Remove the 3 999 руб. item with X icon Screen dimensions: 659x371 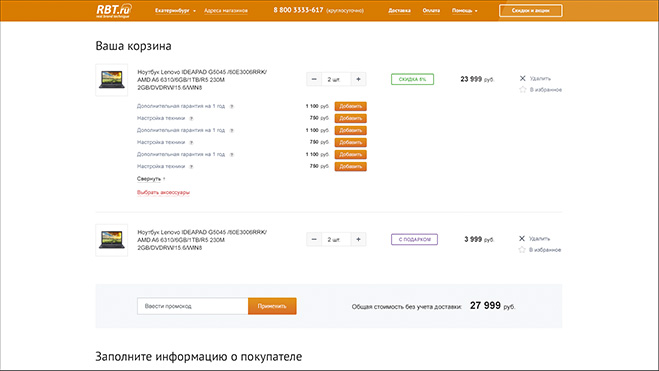point(522,238)
